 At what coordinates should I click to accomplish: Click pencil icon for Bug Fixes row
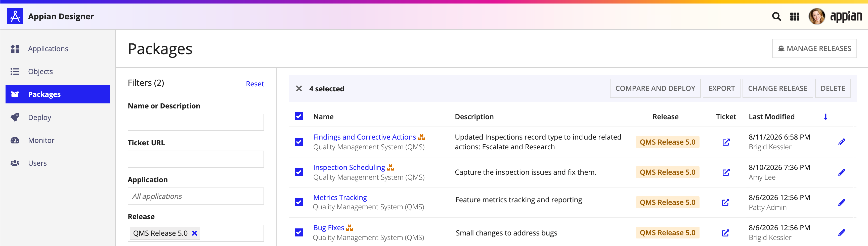click(x=841, y=232)
